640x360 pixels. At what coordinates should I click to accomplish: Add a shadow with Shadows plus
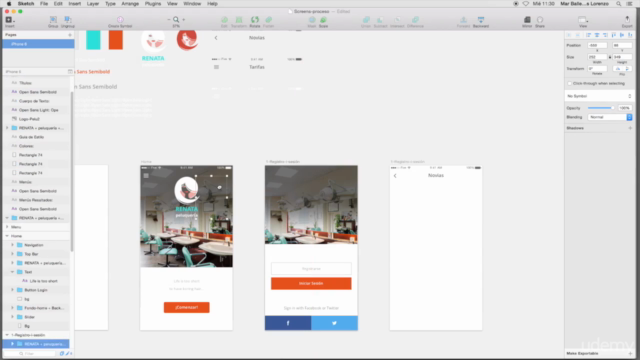point(630,128)
